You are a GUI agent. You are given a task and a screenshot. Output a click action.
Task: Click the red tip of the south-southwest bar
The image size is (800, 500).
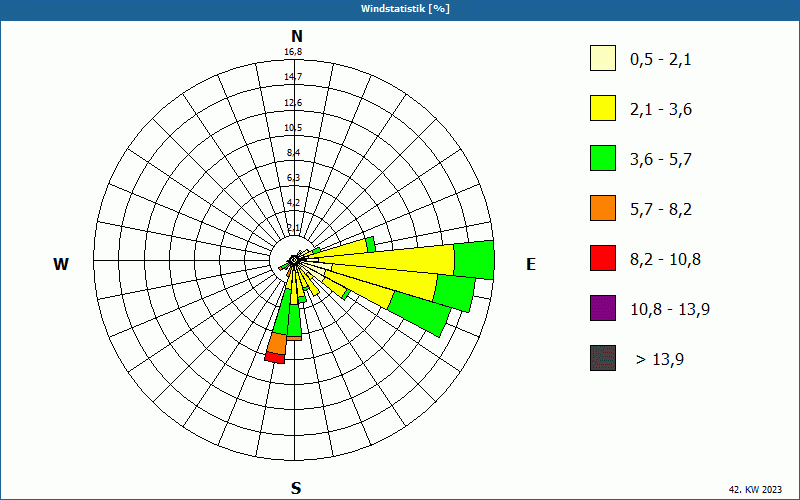(x=274, y=358)
